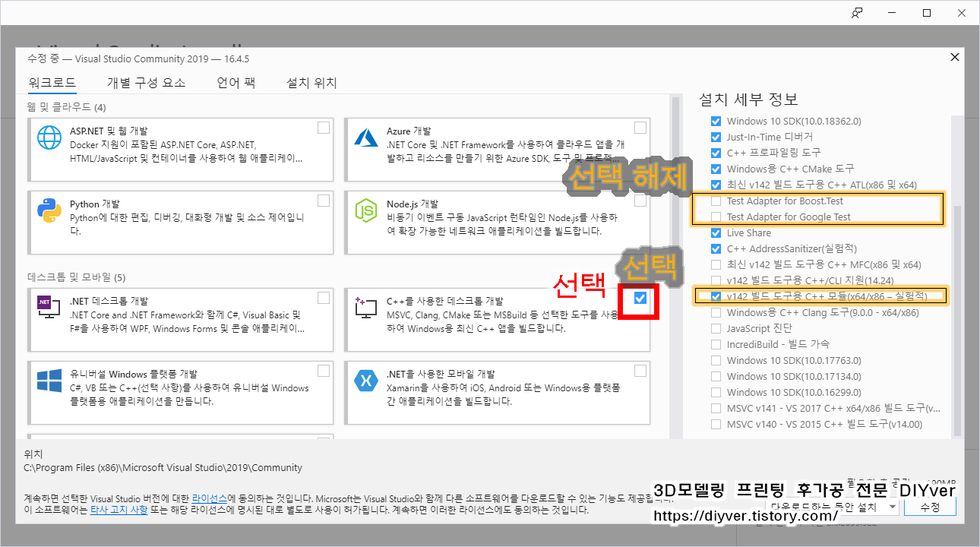Open the feedback icon in title bar
The image size is (980, 547).
click(x=857, y=13)
